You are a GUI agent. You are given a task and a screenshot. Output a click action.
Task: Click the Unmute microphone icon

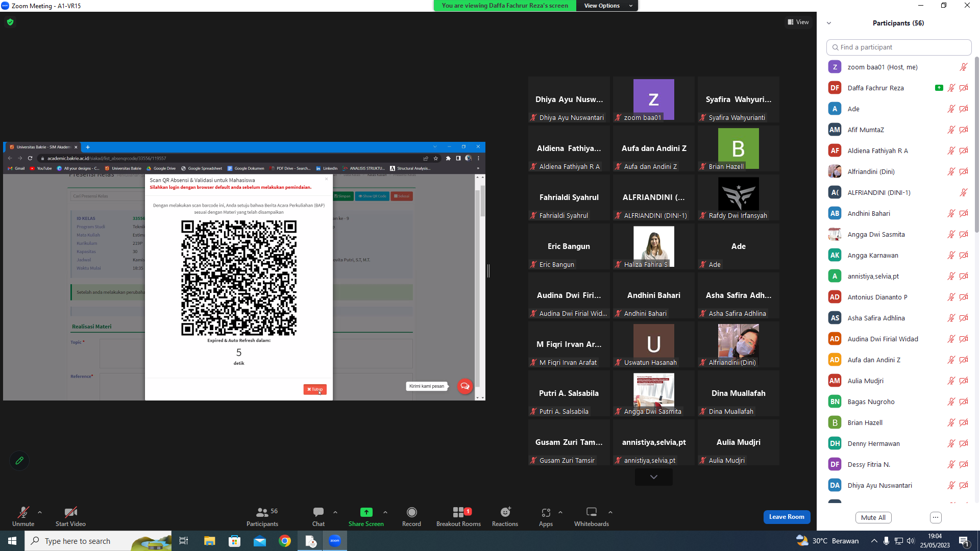click(x=23, y=512)
